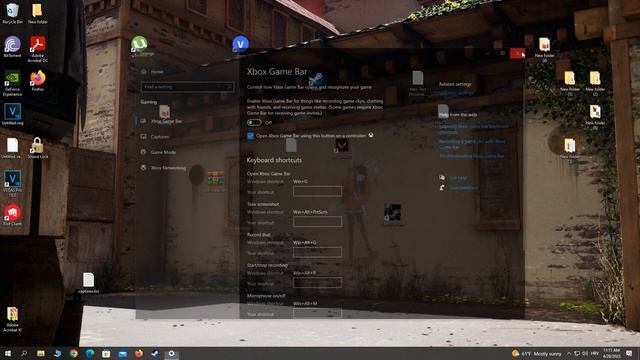This screenshot has width=640, height=360.
Task: Click the HRV language indicator in the tray
Action: (595, 353)
